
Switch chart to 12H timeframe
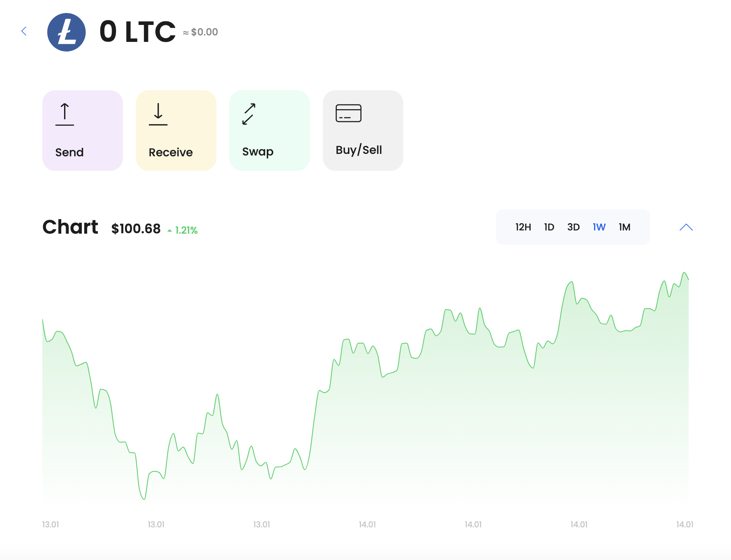[523, 227]
